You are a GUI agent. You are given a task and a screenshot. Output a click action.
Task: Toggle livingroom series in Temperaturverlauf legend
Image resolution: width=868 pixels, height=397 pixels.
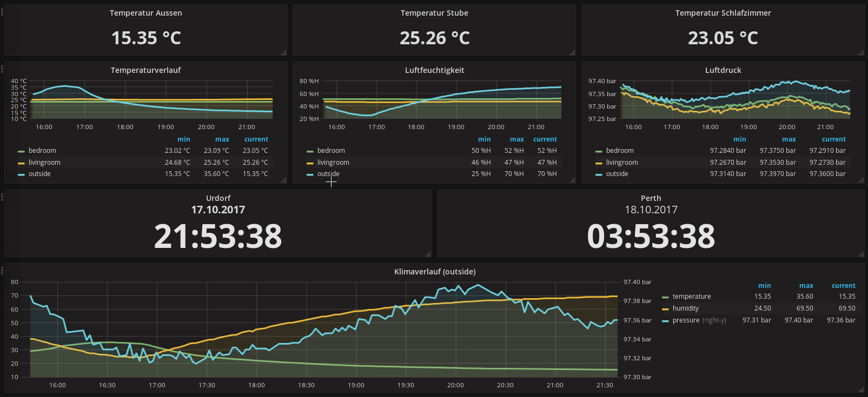(x=44, y=163)
